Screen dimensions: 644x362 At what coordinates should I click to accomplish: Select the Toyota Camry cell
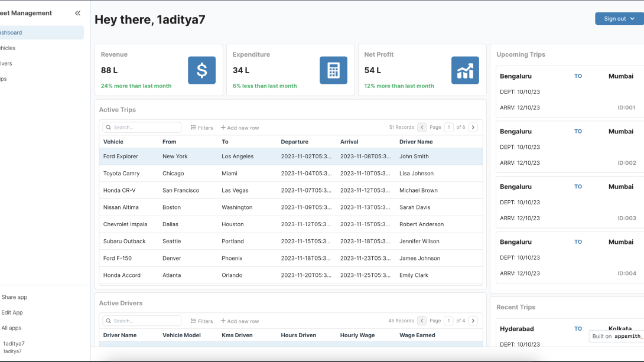122,173
